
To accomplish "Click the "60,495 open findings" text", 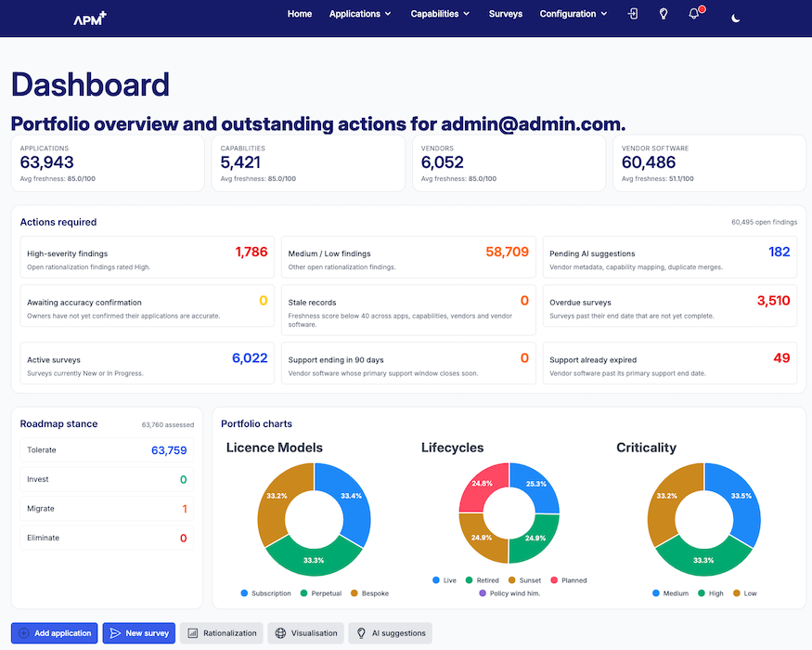I will (x=764, y=222).
